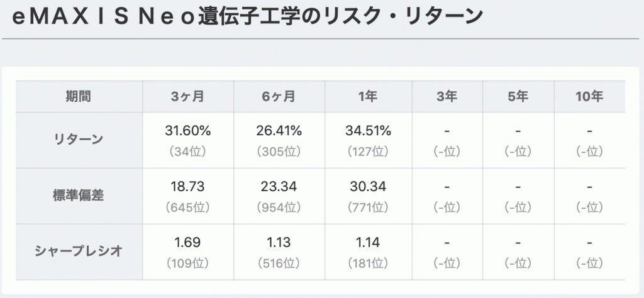Click the (516位) ranking text

point(279,263)
